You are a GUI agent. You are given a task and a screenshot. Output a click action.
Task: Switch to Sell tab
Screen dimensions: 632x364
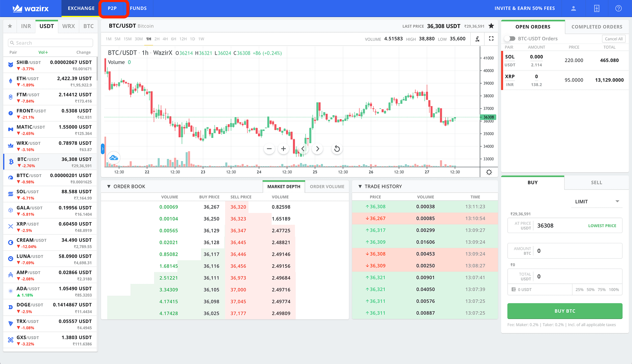[596, 182]
